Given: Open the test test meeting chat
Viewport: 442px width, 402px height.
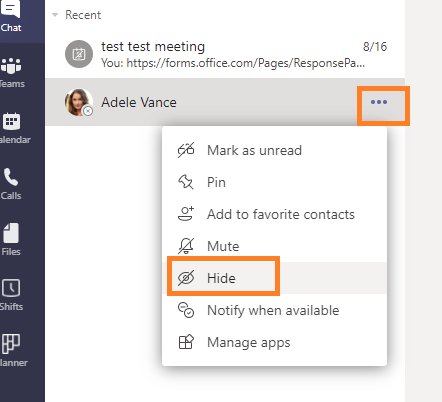Looking at the screenshot, I should tap(225, 54).
